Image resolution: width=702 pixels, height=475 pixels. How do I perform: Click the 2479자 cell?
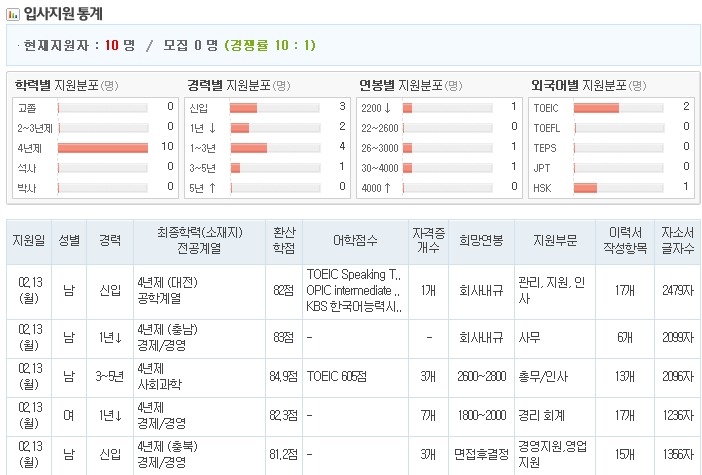tap(677, 291)
